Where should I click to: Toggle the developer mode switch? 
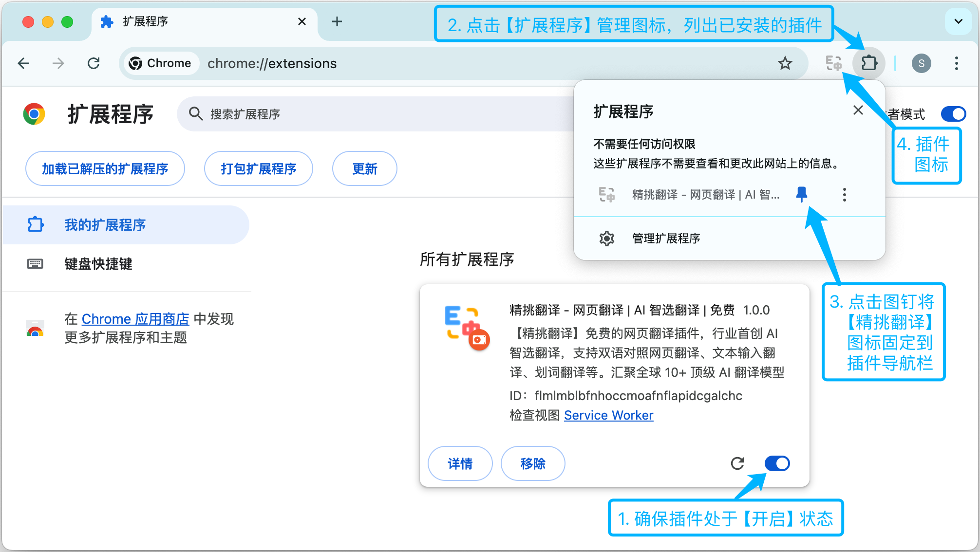pos(953,114)
